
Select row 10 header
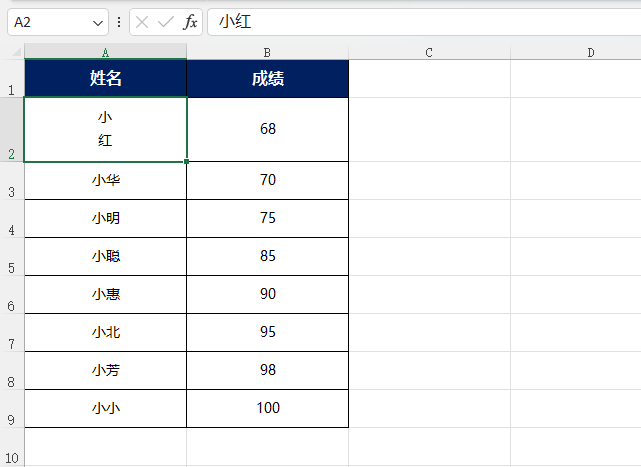[12, 447]
